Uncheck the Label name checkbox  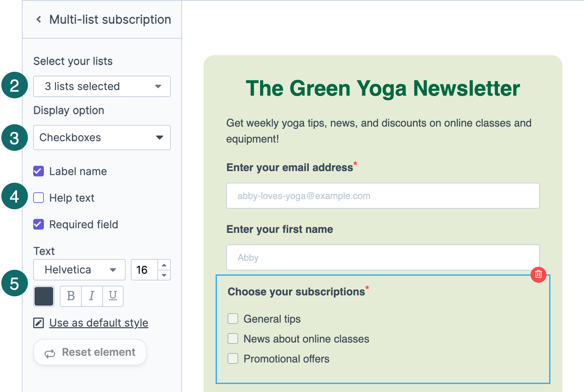click(39, 171)
